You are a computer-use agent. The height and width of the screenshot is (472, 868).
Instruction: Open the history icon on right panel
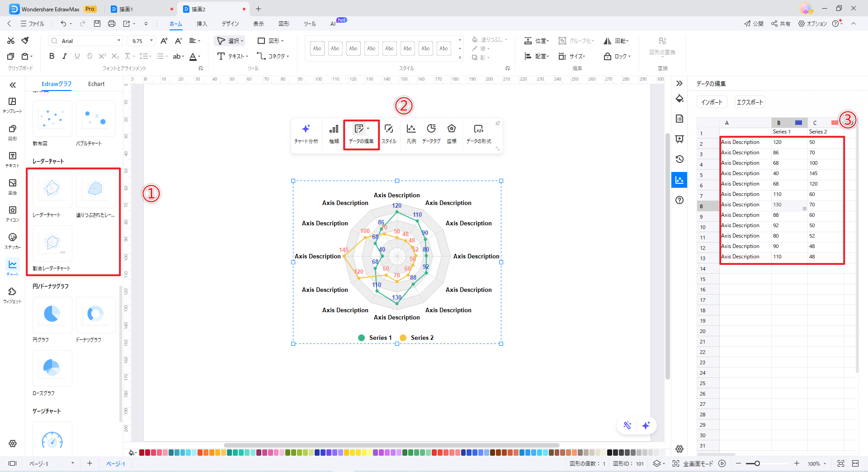(679, 159)
